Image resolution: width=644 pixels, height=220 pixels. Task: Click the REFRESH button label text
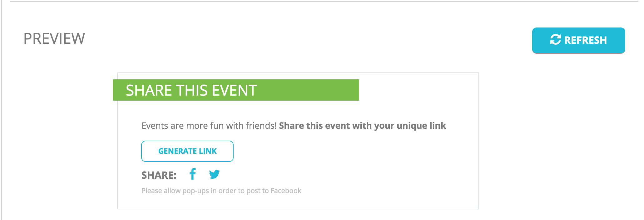tap(585, 40)
